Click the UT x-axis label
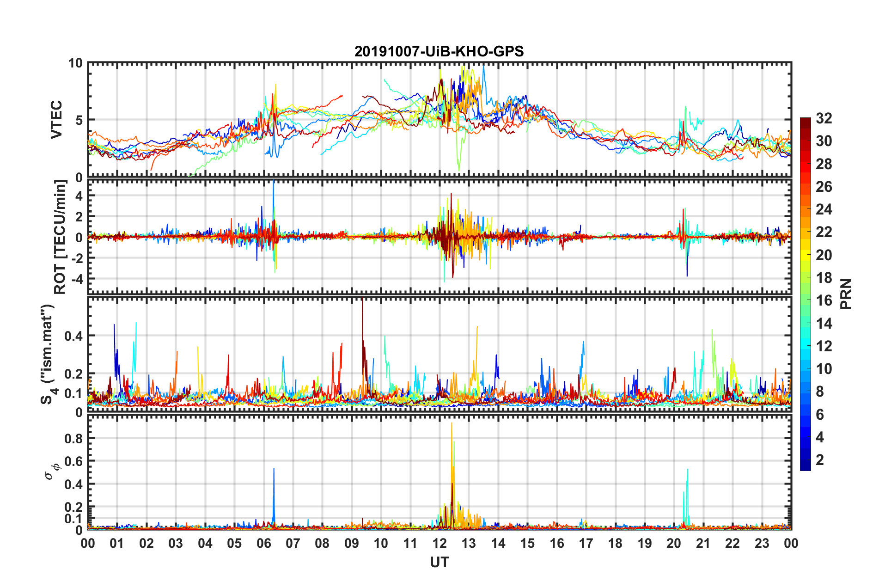This screenshot has height=588, width=879. tap(439, 562)
